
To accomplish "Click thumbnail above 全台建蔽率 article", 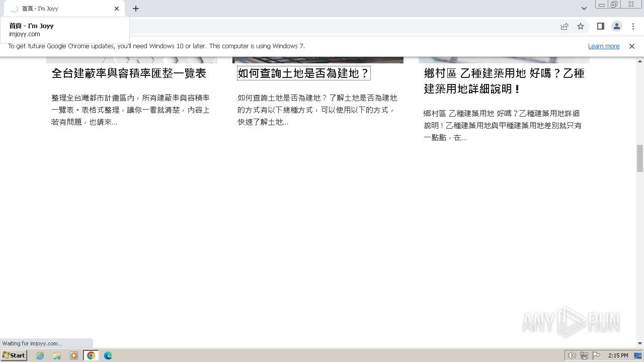I will pyautogui.click(x=132, y=60).
